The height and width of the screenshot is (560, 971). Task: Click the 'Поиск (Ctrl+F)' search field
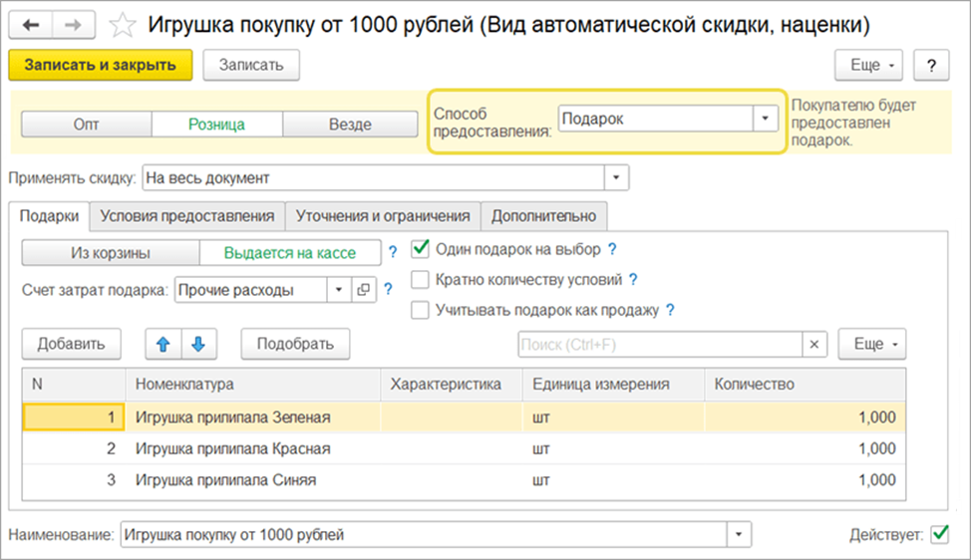pyautogui.click(x=659, y=344)
